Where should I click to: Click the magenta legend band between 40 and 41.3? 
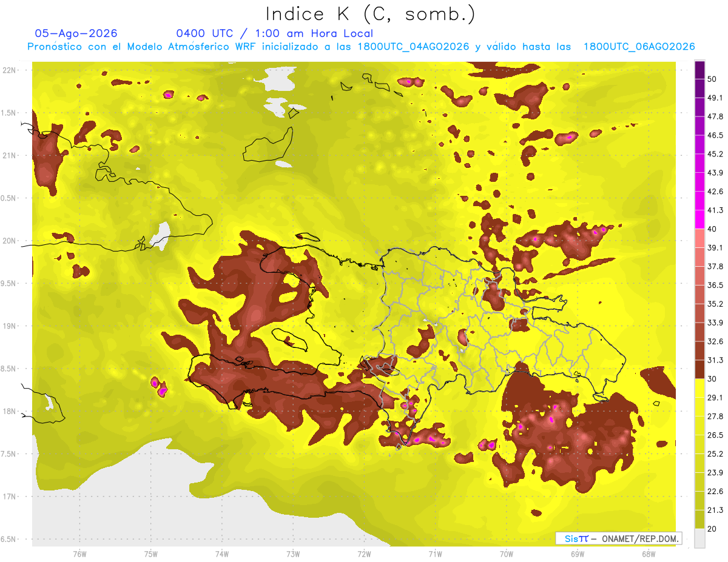(x=699, y=219)
